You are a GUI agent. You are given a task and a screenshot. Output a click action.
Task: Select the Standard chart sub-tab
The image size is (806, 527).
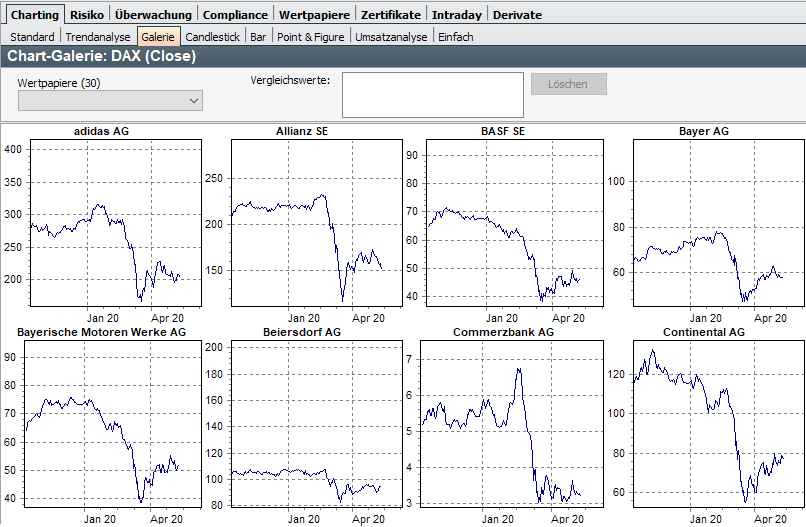pyautogui.click(x=32, y=37)
